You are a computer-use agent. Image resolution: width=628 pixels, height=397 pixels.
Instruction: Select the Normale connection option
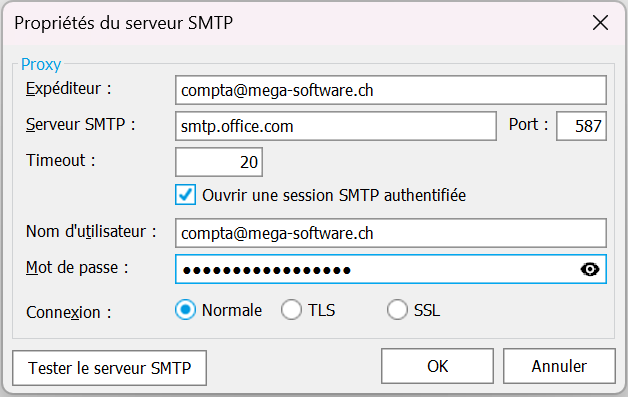(185, 310)
